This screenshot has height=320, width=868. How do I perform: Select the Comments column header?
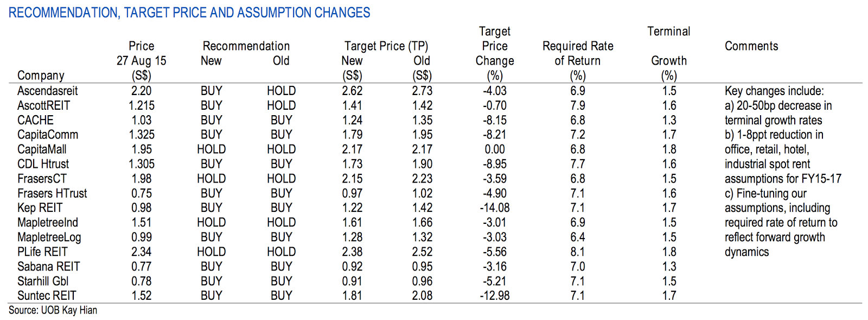[751, 46]
